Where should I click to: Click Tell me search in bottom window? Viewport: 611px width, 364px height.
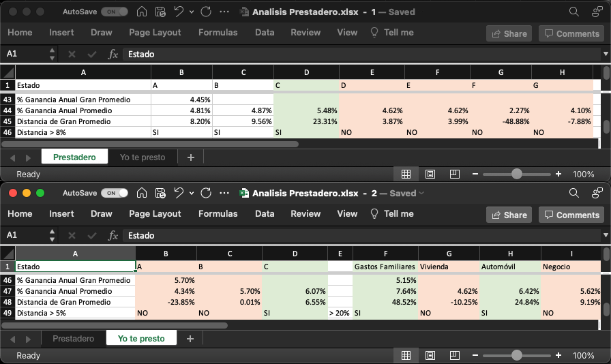click(x=391, y=213)
